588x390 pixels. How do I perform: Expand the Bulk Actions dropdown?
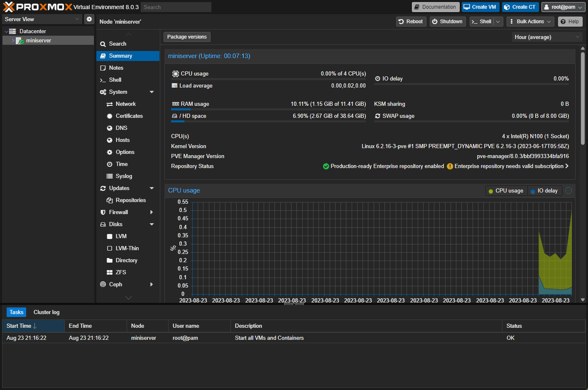click(x=531, y=22)
